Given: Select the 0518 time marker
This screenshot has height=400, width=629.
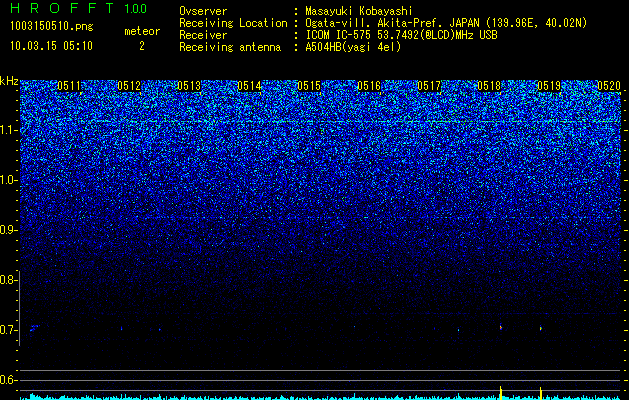Looking at the screenshot, I should 489,86.
